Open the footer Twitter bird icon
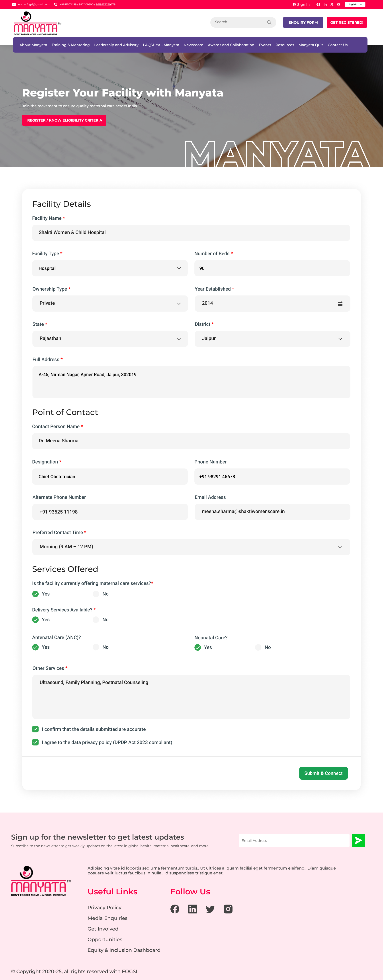 pyautogui.click(x=210, y=909)
